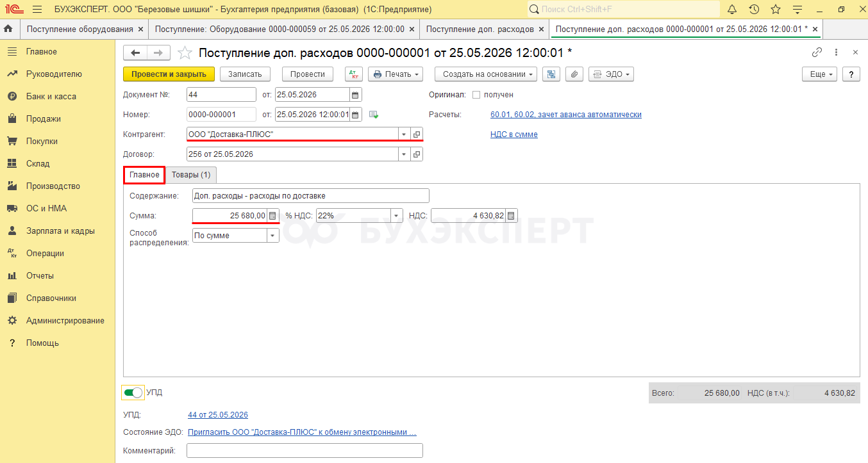The height and width of the screenshot is (463, 868).
Task: Open Банк и касса section
Action: coord(51,96)
